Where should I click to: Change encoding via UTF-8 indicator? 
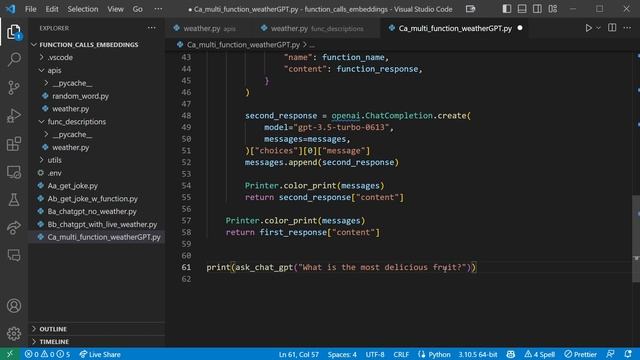point(375,354)
